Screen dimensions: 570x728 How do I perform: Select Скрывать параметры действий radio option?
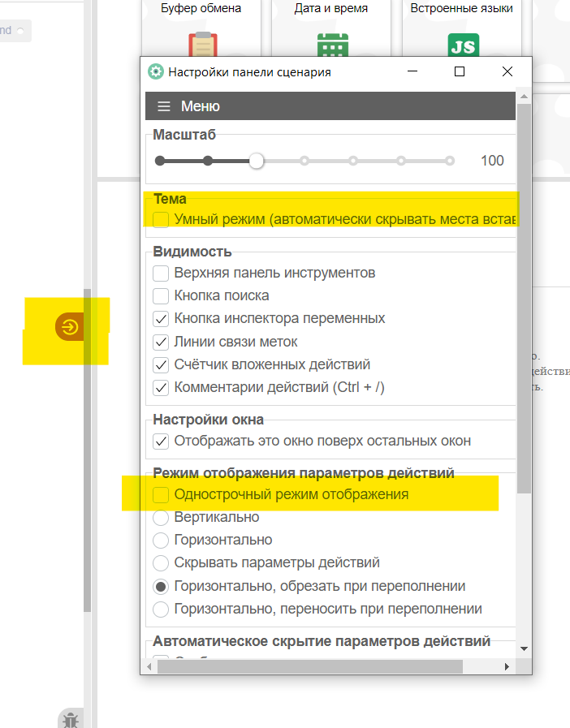pos(161,562)
